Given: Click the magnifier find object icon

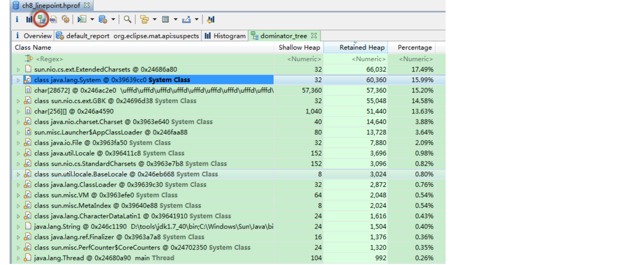Looking at the screenshot, I should click(x=127, y=19).
